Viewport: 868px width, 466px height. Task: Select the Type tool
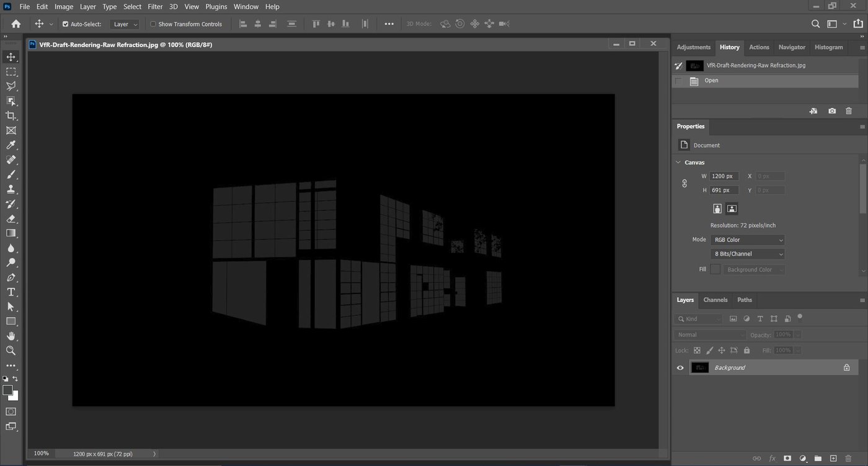(x=10, y=292)
